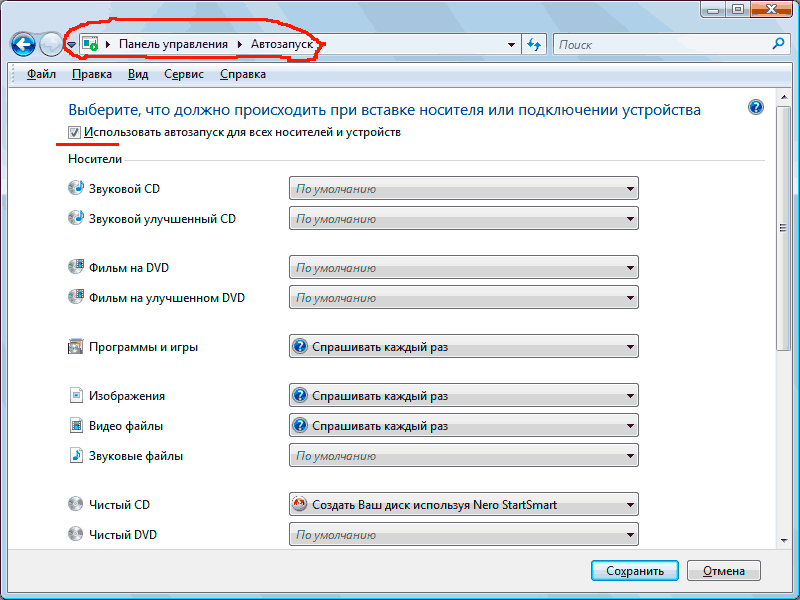Open the Правка menu

(92, 74)
